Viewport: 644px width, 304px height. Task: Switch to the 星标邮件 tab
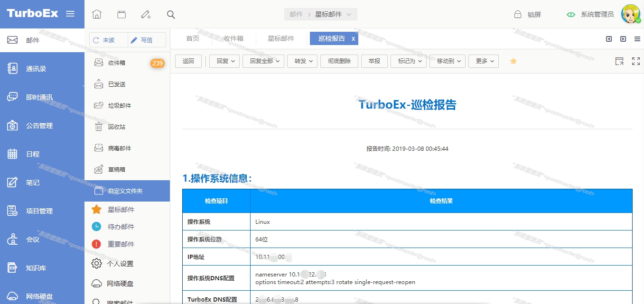coord(281,38)
